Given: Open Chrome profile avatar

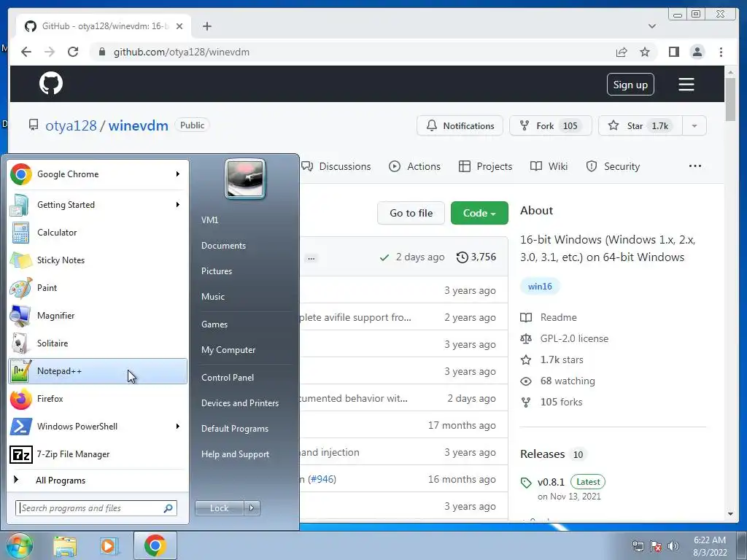Looking at the screenshot, I should [x=697, y=52].
